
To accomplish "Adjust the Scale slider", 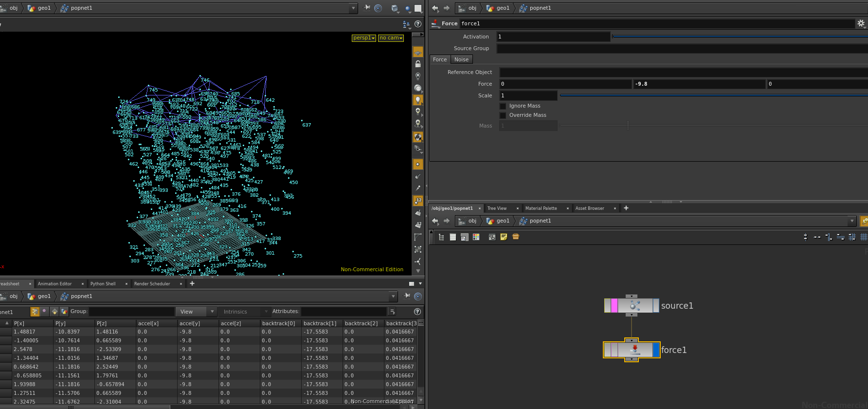I will point(714,95).
